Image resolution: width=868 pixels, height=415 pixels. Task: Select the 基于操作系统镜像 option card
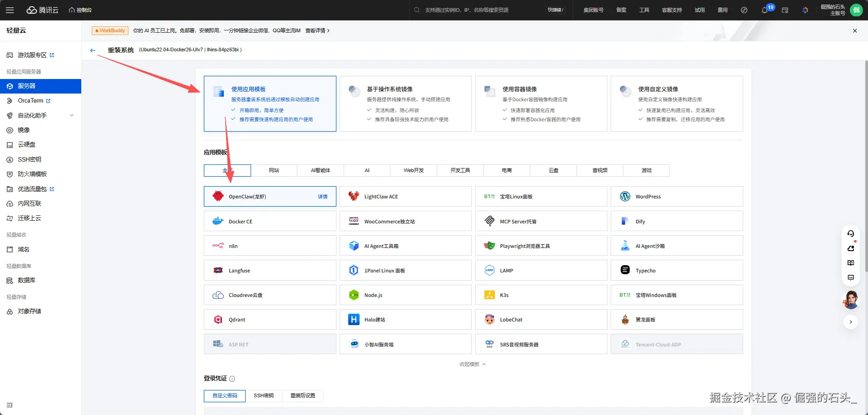click(405, 104)
